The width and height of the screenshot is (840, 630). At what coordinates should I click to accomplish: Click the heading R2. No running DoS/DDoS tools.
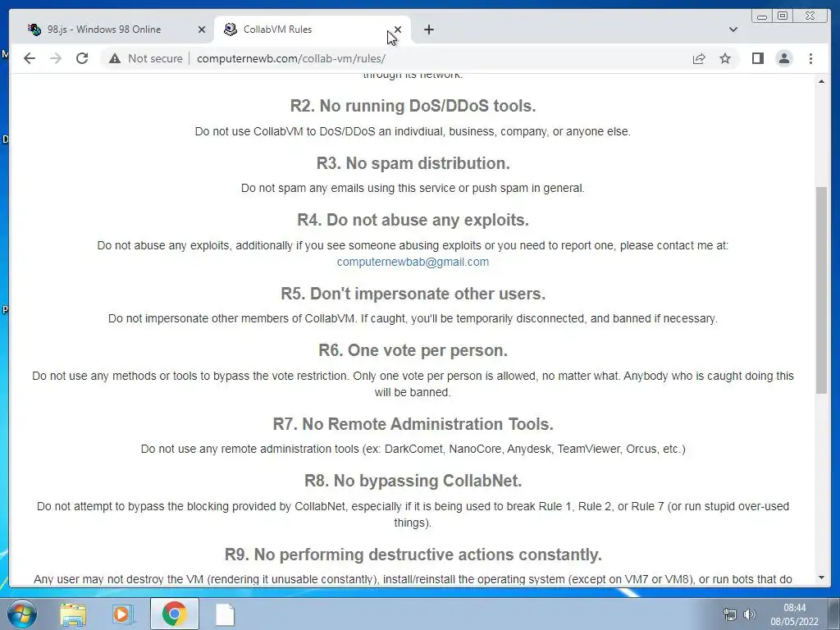coord(413,106)
